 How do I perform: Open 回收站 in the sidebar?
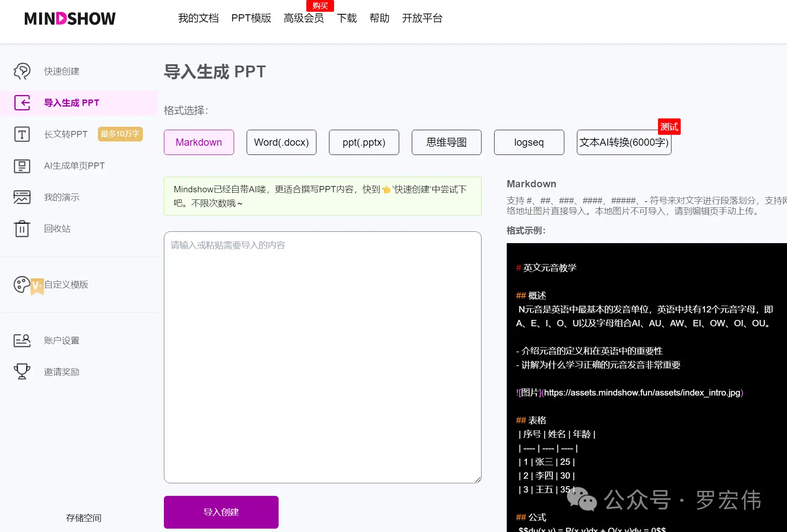pos(58,229)
